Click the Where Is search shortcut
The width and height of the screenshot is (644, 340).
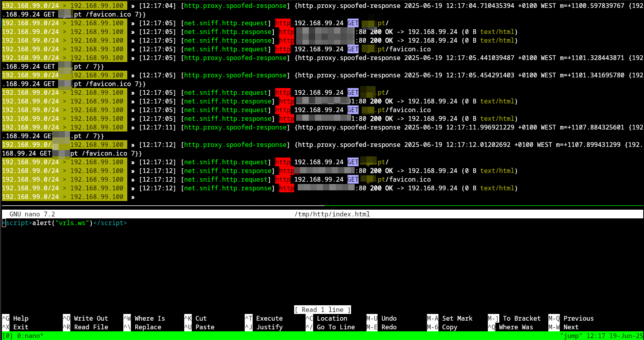[x=149, y=318]
